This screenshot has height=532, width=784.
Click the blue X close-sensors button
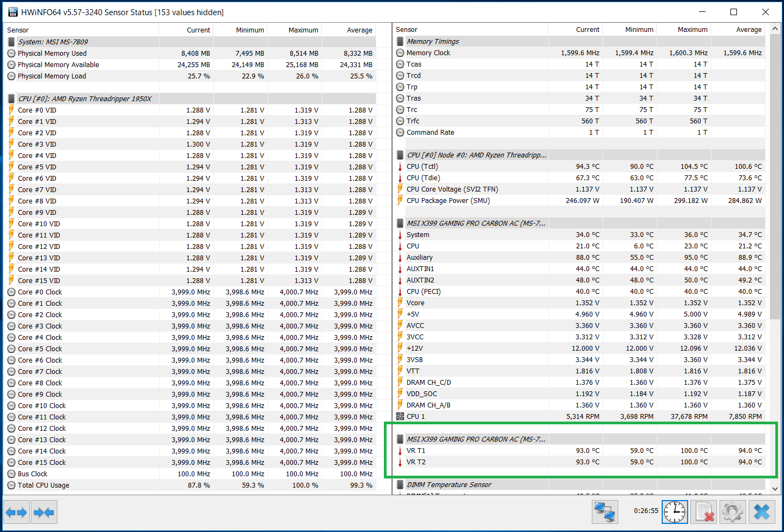click(762, 512)
